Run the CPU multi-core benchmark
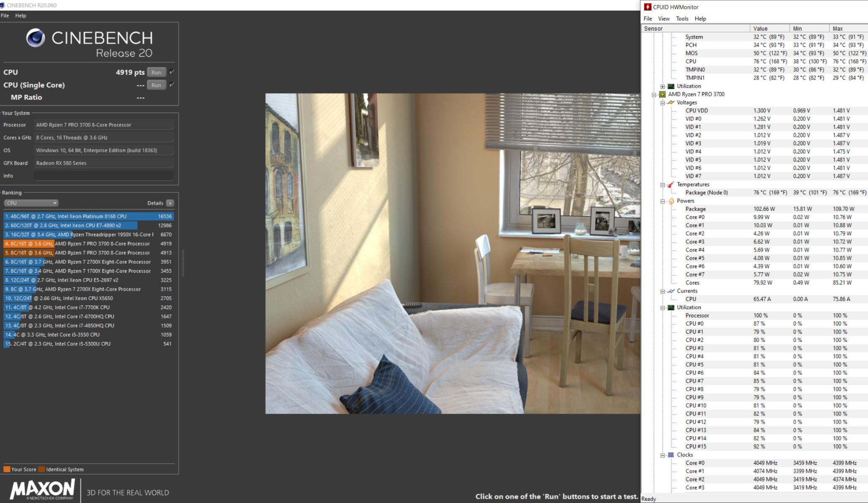 pos(156,73)
